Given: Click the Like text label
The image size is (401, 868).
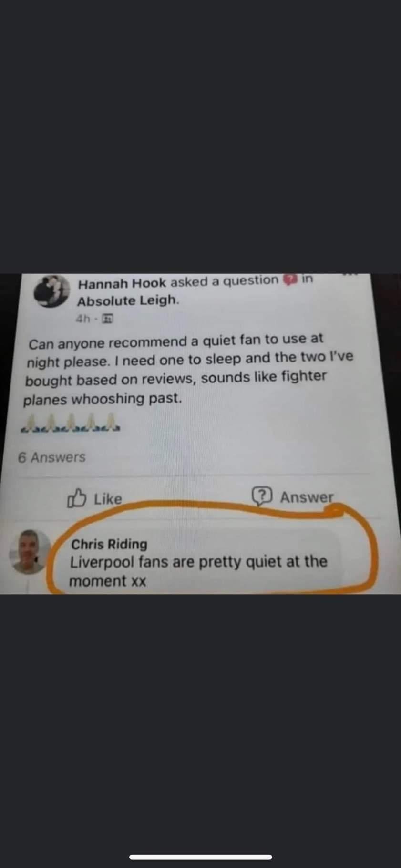Looking at the screenshot, I should [108, 499].
